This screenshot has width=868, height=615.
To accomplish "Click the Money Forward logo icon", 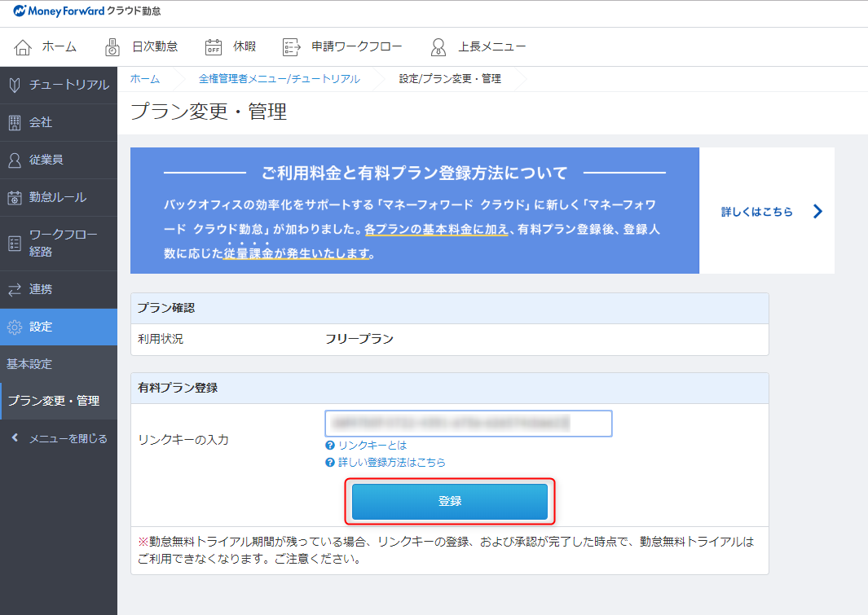I will pos(20,11).
